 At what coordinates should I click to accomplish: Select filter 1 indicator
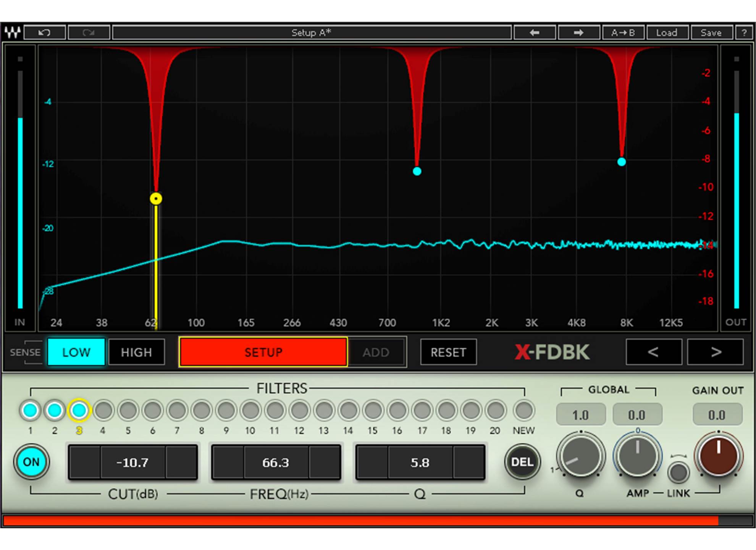coord(30,411)
